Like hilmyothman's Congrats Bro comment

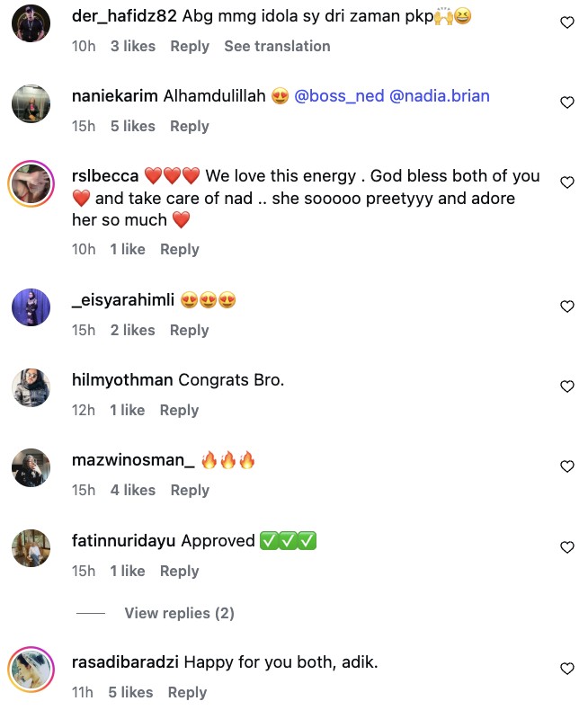(567, 386)
